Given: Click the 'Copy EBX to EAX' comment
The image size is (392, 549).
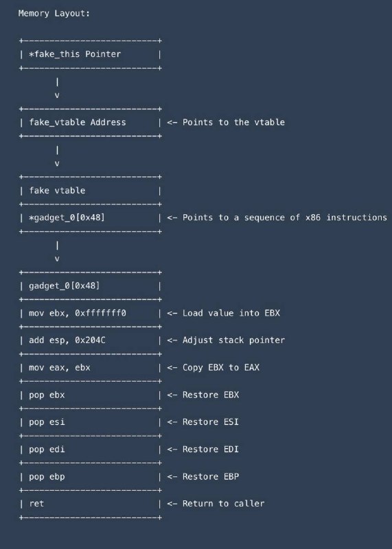Looking at the screenshot, I should (214, 367).
